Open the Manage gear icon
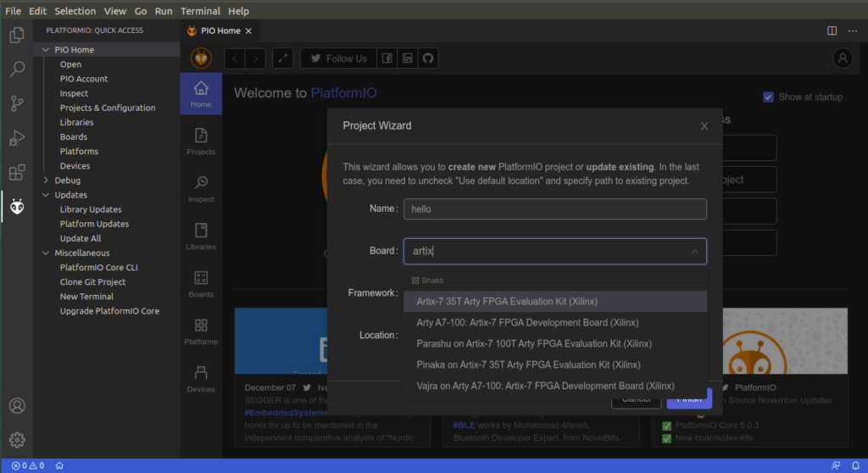The height and width of the screenshot is (473, 868). [x=17, y=440]
